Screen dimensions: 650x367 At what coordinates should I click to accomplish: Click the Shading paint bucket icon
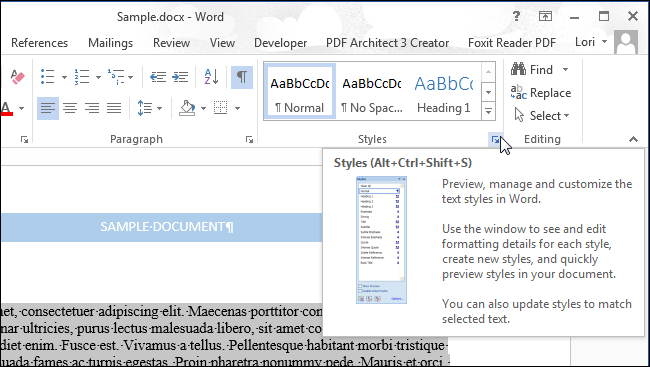[187, 108]
